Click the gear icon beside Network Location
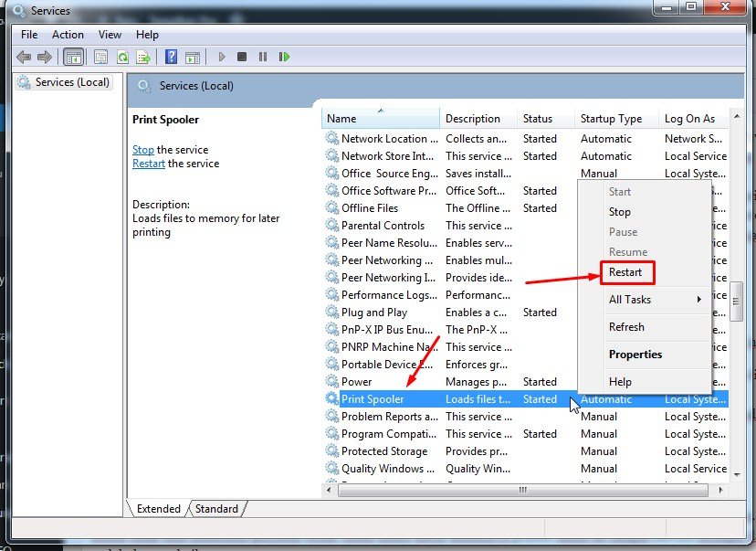Screen dimensions: 756x551 click(331, 139)
